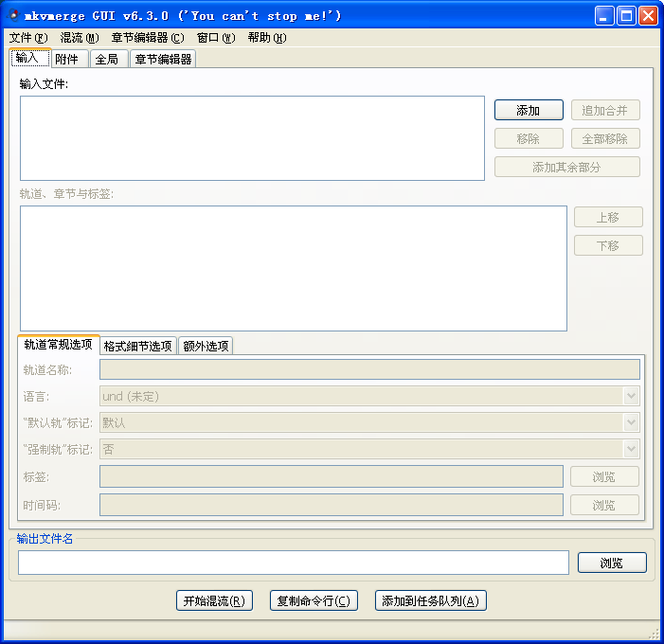The image size is (664, 644).
Task: Close the mkvmerge GUI window
Action: [648, 16]
